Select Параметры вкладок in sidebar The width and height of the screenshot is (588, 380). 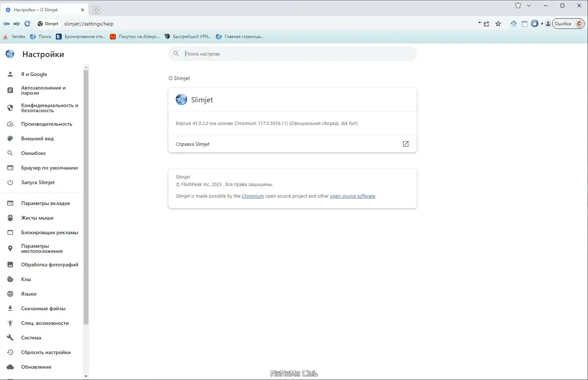point(42,203)
